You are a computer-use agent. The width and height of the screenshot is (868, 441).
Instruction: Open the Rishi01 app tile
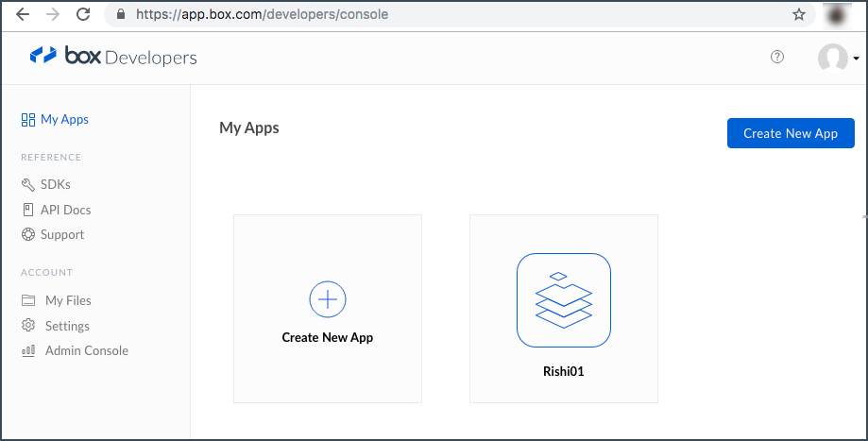564,309
